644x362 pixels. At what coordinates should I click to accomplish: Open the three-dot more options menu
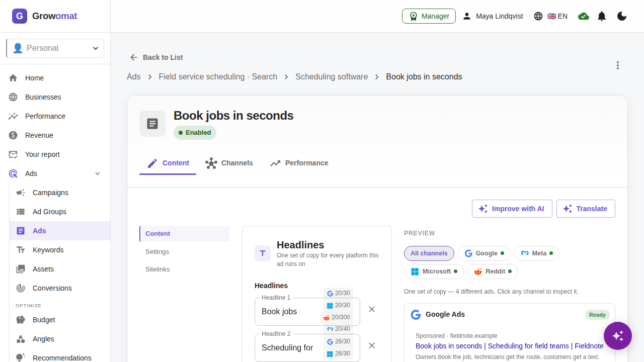click(x=618, y=65)
